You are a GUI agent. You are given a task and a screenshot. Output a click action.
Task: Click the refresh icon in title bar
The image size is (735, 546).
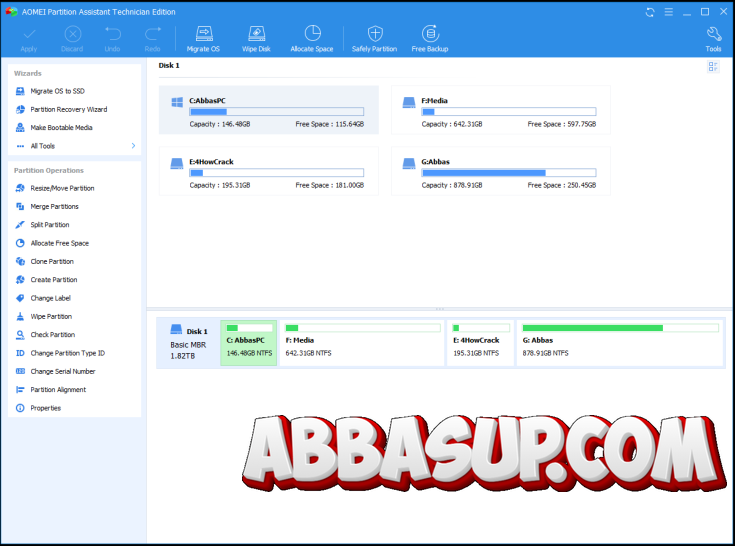[650, 12]
